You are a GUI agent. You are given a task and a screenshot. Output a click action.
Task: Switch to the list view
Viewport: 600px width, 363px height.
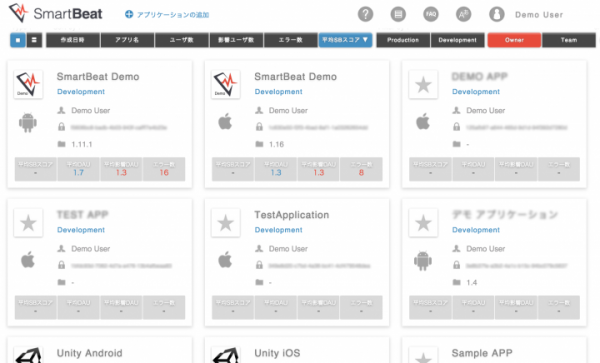pyautogui.click(x=34, y=40)
